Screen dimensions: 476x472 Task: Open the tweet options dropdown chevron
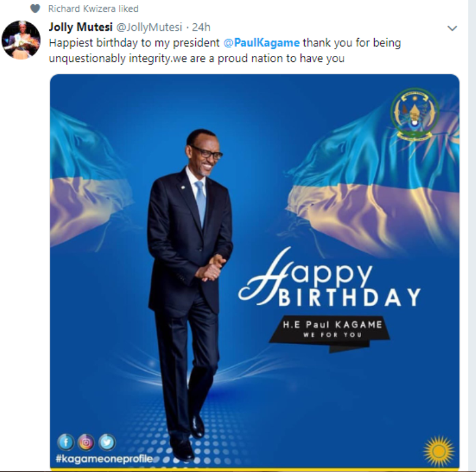452,28
